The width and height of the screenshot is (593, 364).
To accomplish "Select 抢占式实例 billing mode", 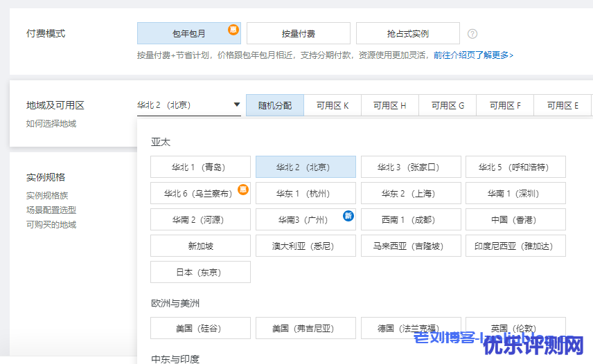I will (407, 33).
